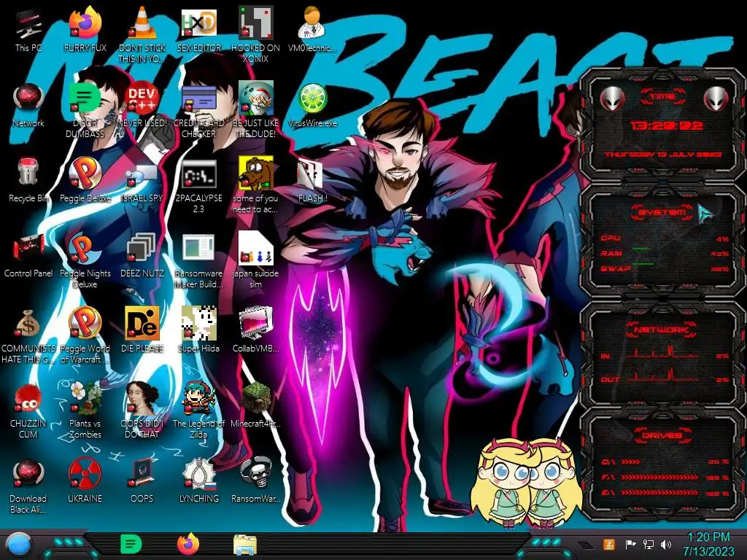Open the DIE PLEASE De icon
Image resolution: width=747 pixels, height=560 pixels.
tap(142, 330)
